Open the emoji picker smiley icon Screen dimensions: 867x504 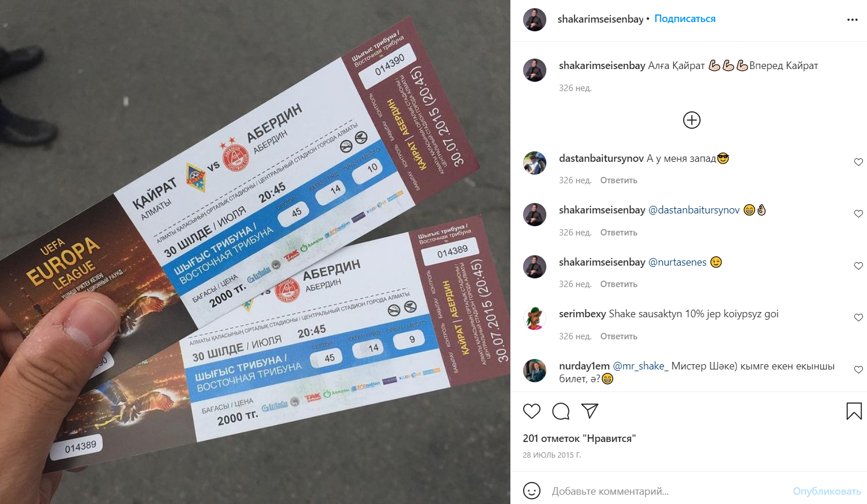coord(532,491)
